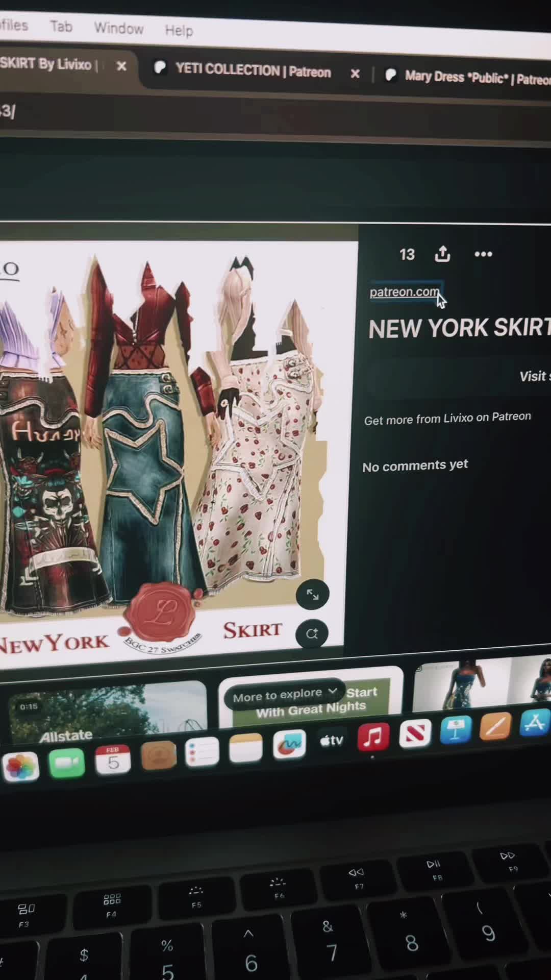Open Freeform app in the Dock
The width and height of the screenshot is (551, 980).
point(289,745)
